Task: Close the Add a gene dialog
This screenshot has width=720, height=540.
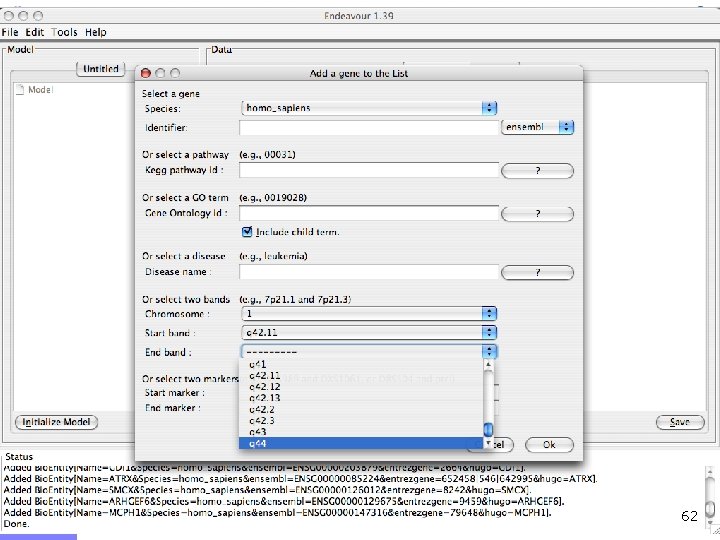Action: click(x=146, y=73)
